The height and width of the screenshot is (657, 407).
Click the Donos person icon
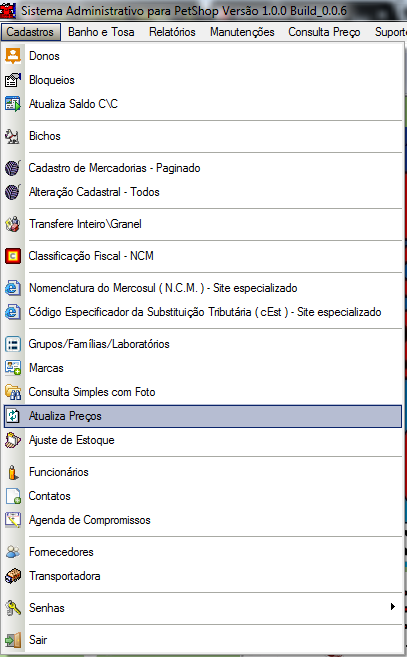click(x=13, y=56)
